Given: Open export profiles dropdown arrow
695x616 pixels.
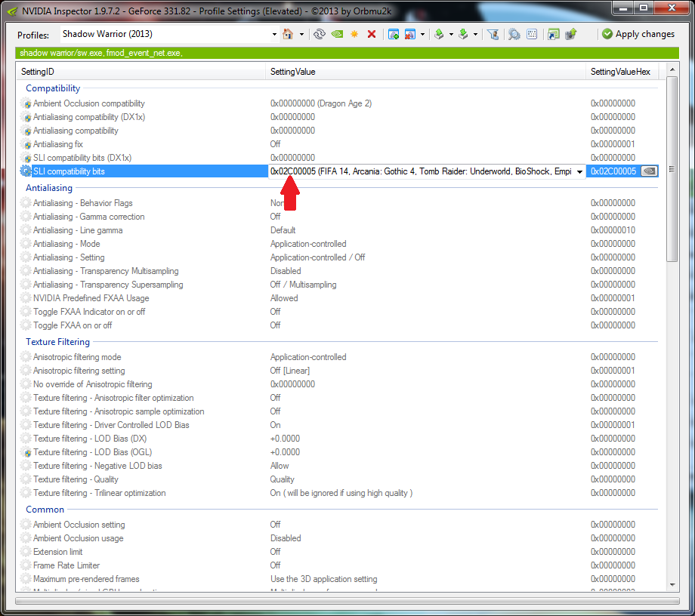Looking at the screenshot, I should click(x=451, y=34).
